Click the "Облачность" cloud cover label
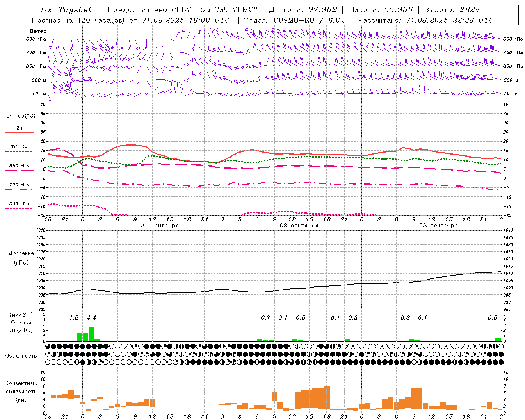The width and height of the screenshot is (525, 420). [x=21, y=356]
